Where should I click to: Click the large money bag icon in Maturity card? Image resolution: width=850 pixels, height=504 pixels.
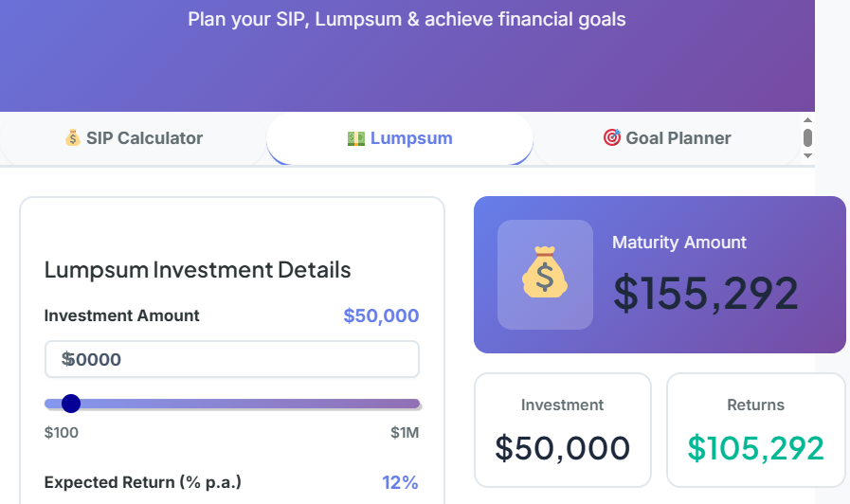coord(545,275)
